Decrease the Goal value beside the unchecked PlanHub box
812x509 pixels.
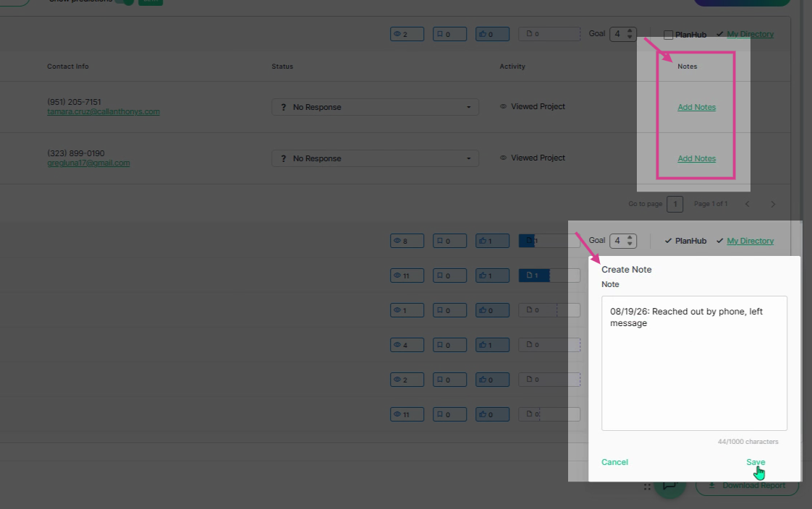pyautogui.click(x=630, y=38)
